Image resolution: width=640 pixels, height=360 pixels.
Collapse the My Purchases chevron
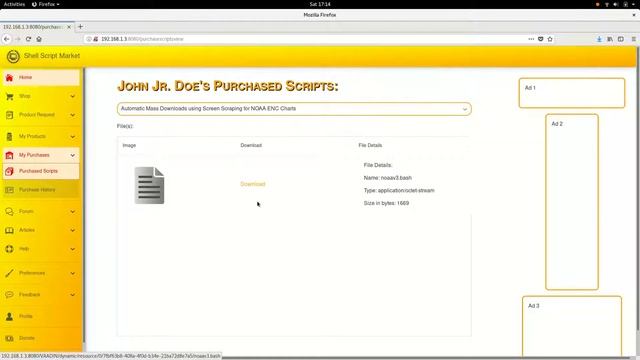(x=73, y=155)
